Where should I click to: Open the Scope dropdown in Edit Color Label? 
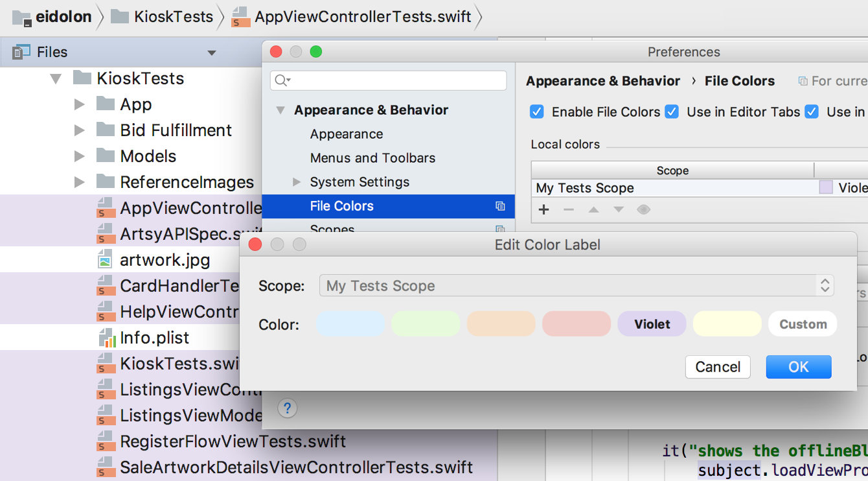point(577,286)
